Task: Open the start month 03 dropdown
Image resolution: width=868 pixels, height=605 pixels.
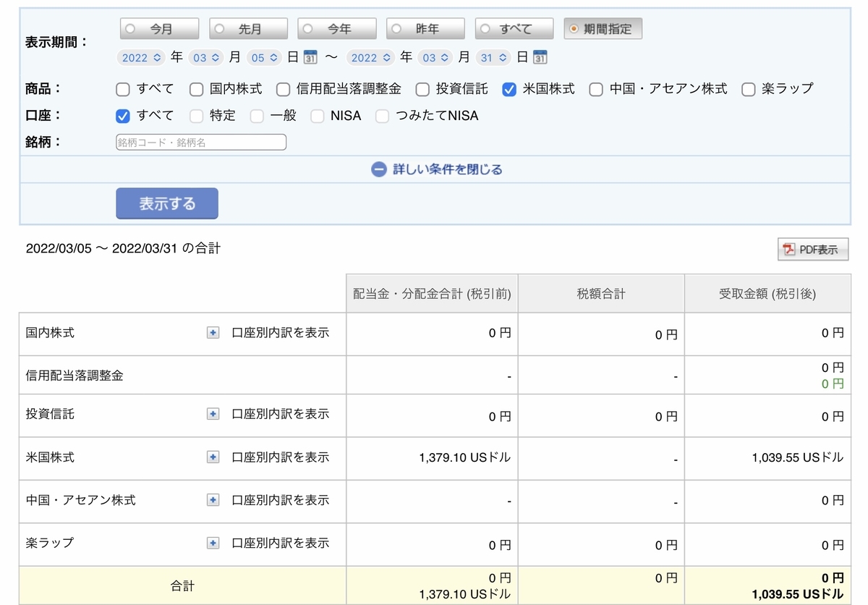Action: point(206,57)
